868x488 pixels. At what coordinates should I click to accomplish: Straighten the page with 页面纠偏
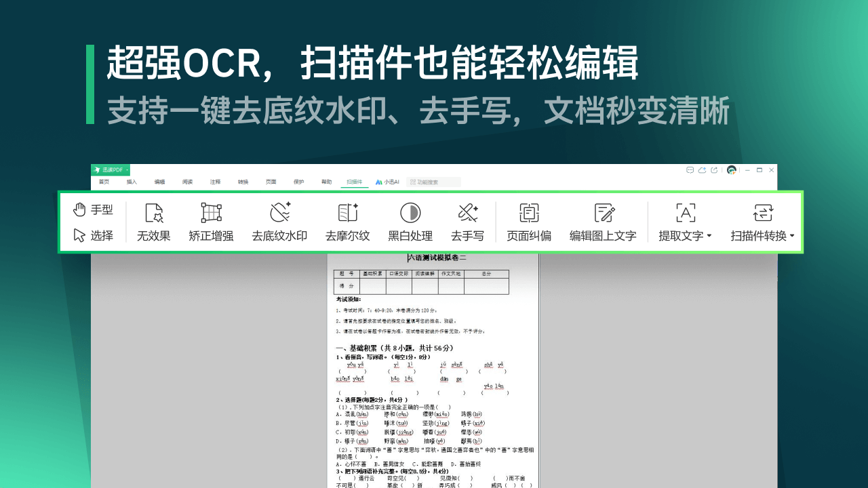[529, 222]
